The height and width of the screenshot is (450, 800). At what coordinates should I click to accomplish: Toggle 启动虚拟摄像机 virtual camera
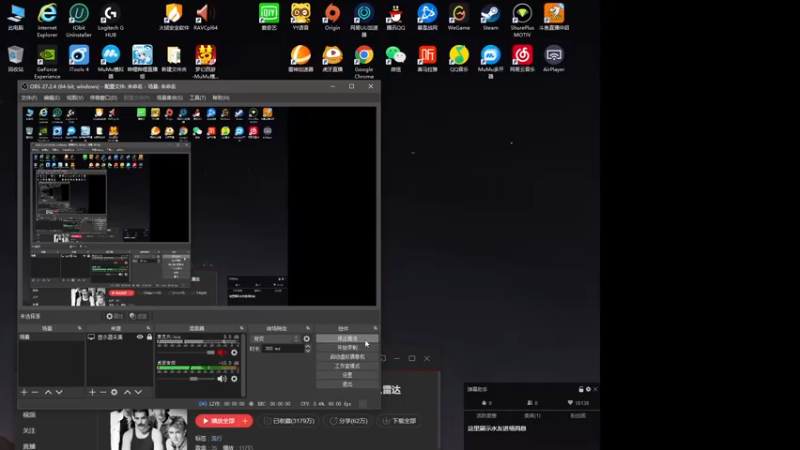click(x=347, y=357)
